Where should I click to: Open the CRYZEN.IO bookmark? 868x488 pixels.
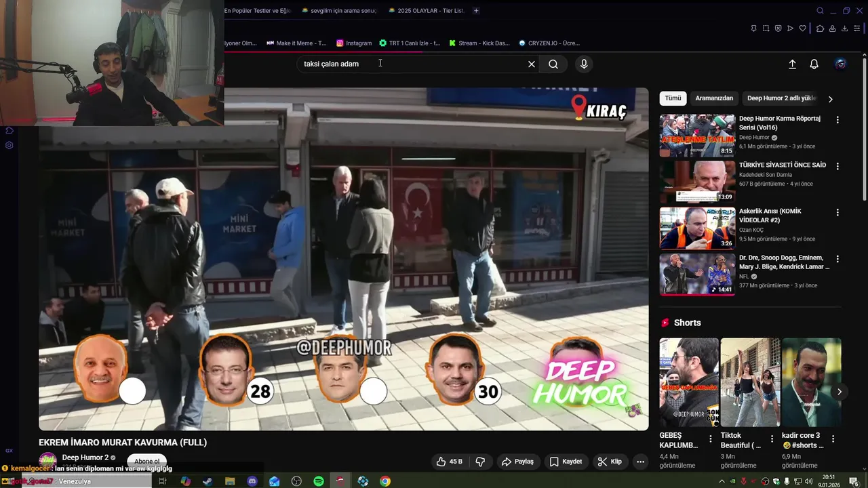(549, 43)
